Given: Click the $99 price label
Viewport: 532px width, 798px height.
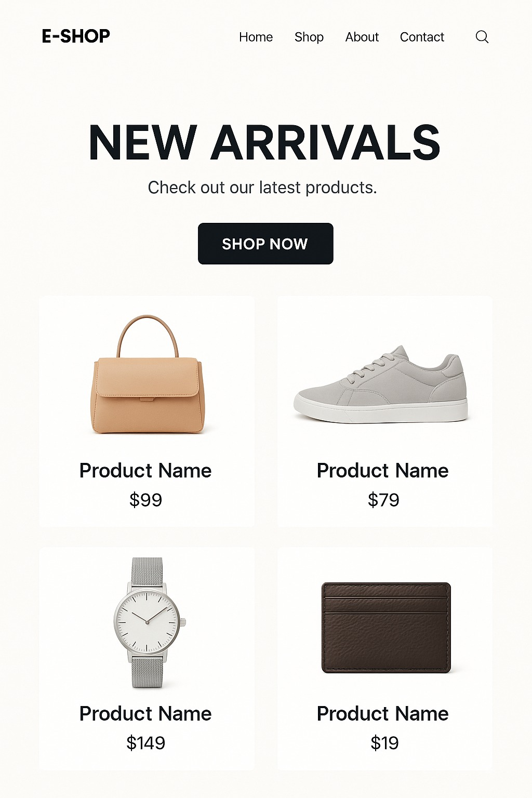Looking at the screenshot, I should (x=146, y=500).
